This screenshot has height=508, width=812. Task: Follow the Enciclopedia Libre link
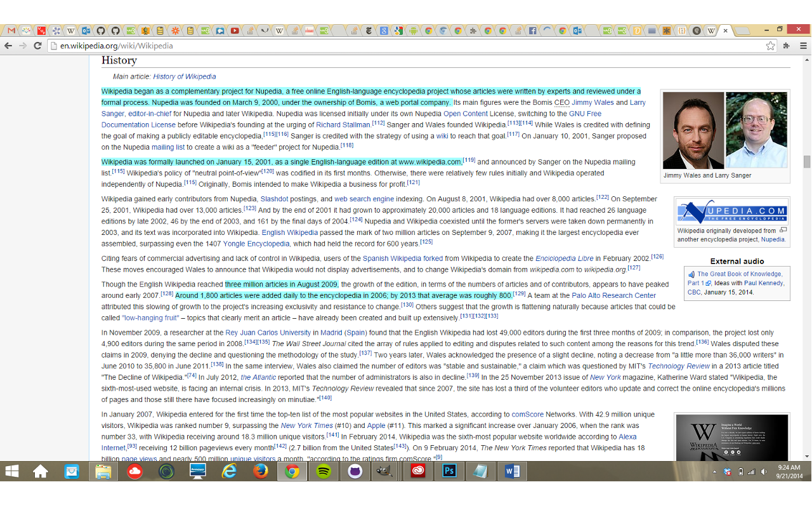(565, 258)
